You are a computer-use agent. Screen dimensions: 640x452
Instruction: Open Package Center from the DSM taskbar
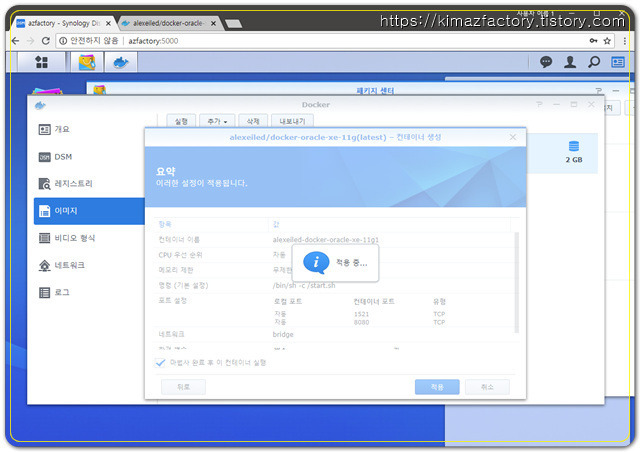click(87, 62)
